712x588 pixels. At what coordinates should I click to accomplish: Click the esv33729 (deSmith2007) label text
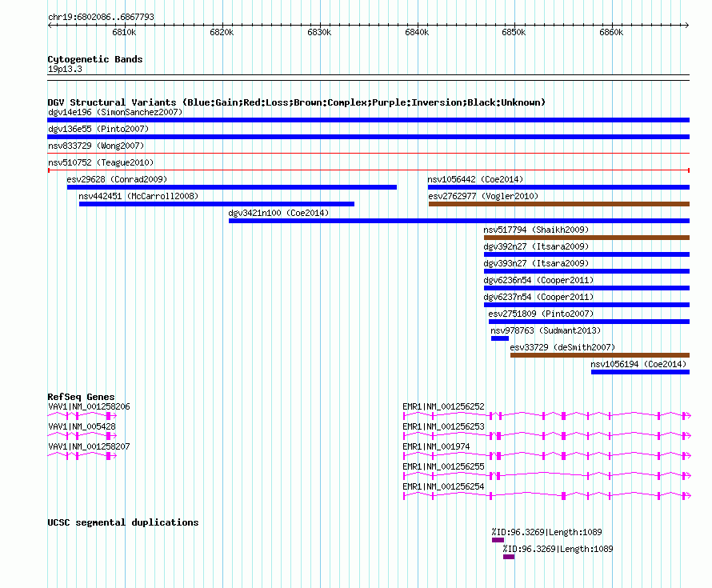coord(562,347)
